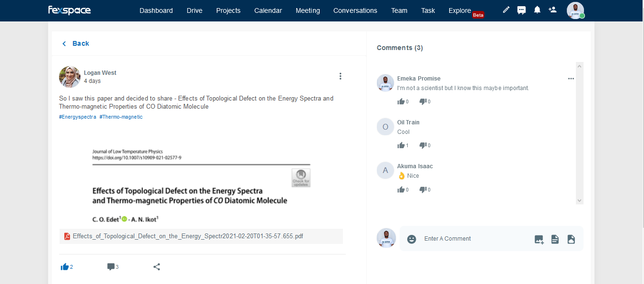Viewport: 644px width, 284px height.
Task: Dislike Emeka Promise's comment
Action: (x=423, y=101)
